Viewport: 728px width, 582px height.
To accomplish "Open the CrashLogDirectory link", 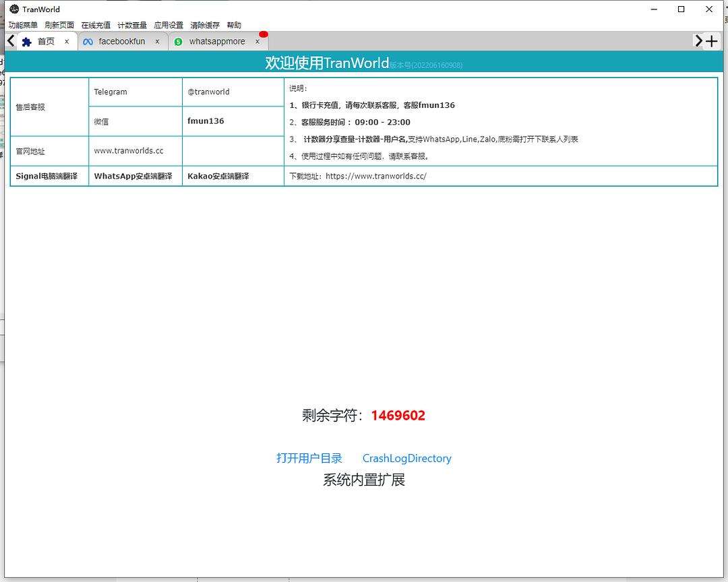I will (x=406, y=459).
